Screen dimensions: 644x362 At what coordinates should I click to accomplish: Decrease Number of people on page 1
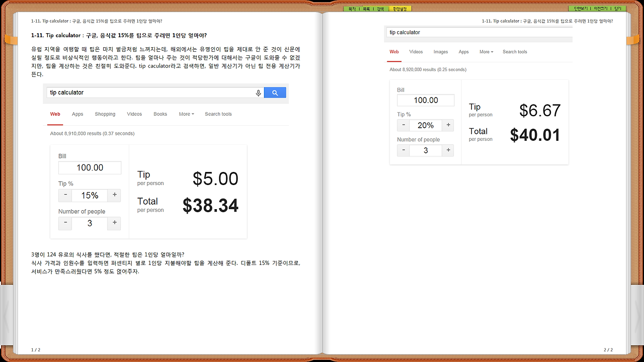coord(65,223)
